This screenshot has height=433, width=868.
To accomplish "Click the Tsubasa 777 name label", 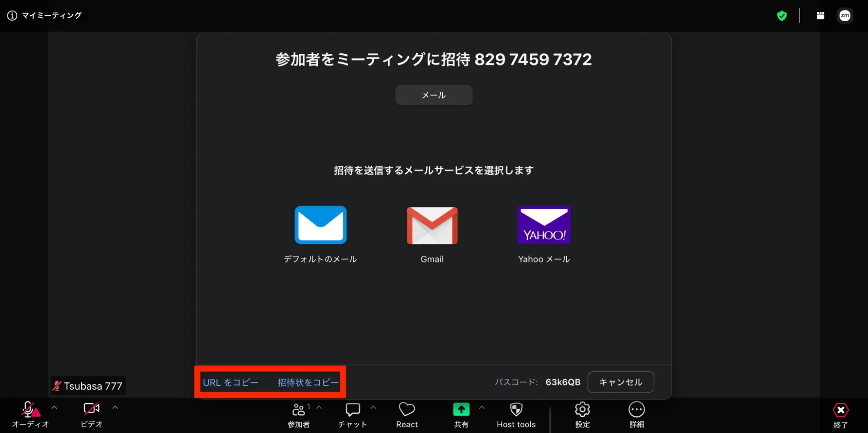I will 93,386.
